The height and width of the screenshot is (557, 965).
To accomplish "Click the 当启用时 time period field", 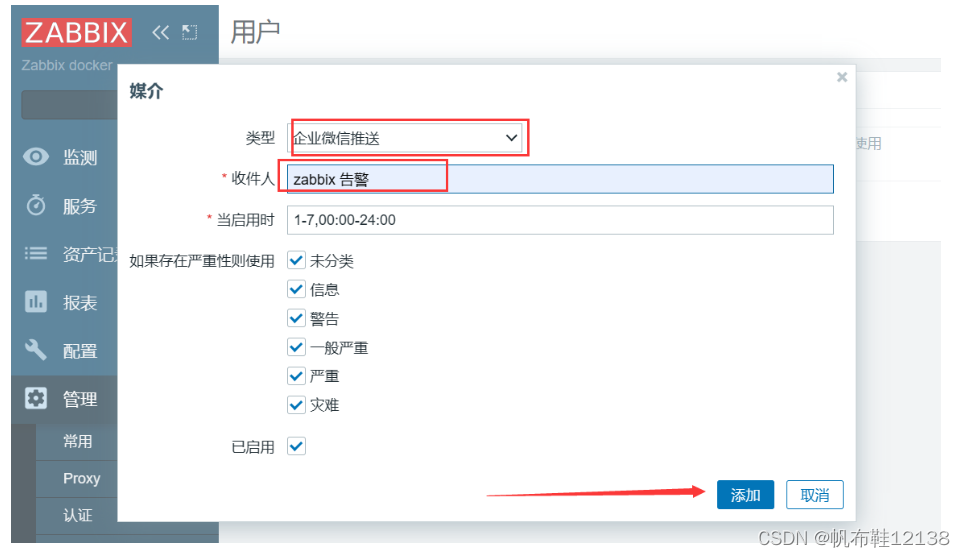I will tap(560, 220).
